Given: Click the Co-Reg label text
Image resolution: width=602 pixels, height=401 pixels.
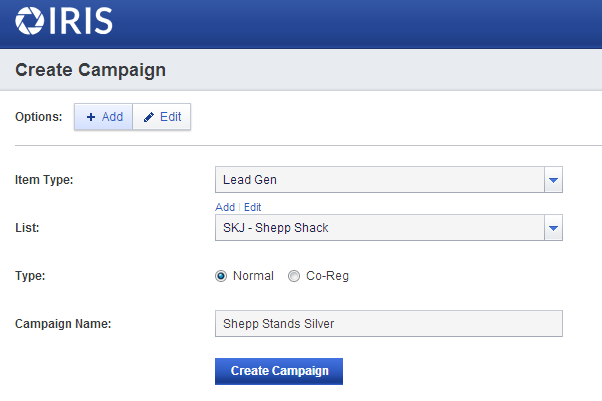Looking at the screenshot, I should tap(327, 276).
